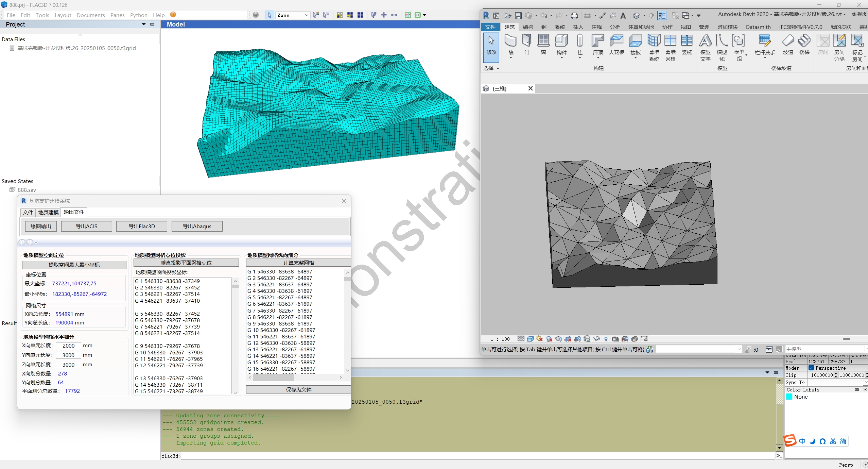Click the 导出Flac3D button

[142, 226]
